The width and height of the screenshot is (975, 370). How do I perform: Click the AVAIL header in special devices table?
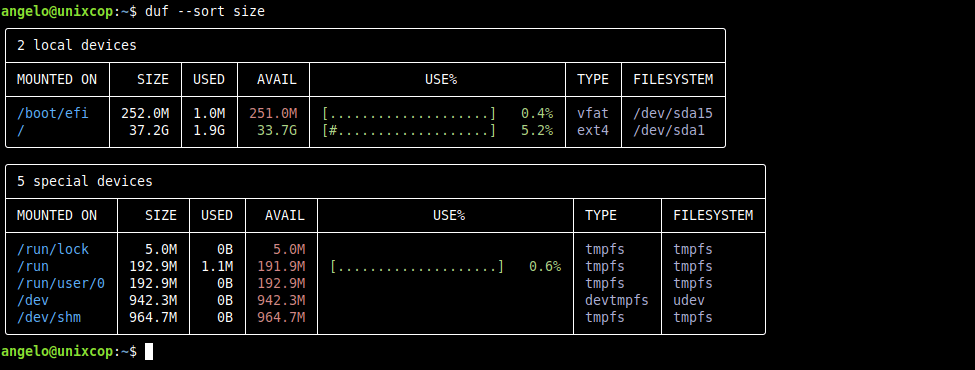tap(285, 215)
